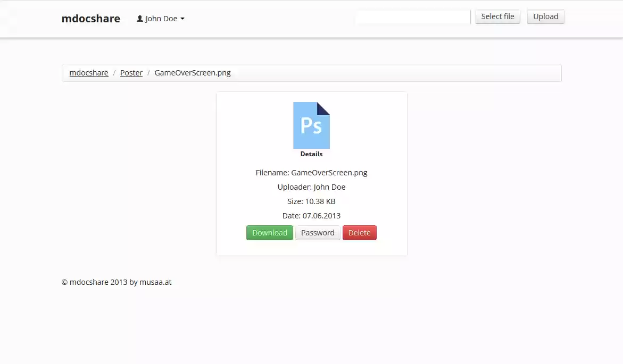This screenshot has width=623, height=364.
Task: Click the Details heading on the card
Action: point(311,154)
